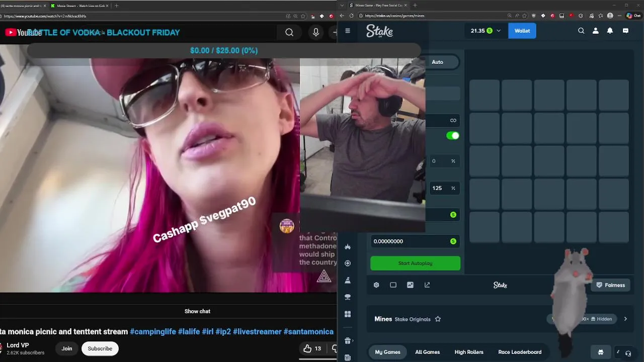The height and width of the screenshot is (362, 644).
Task: Open the crown icon in Stake sidebar
Action: pyautogui.click(x=348, y=246)
